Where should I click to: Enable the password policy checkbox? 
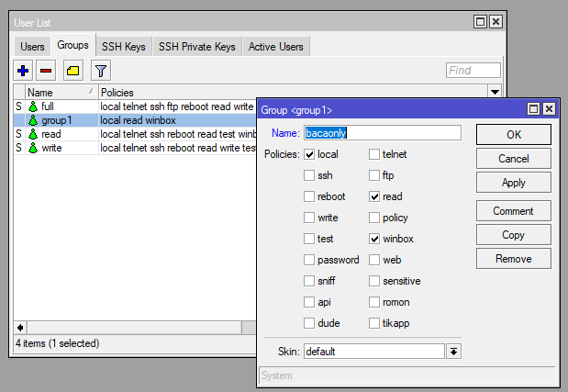point(309,260)
